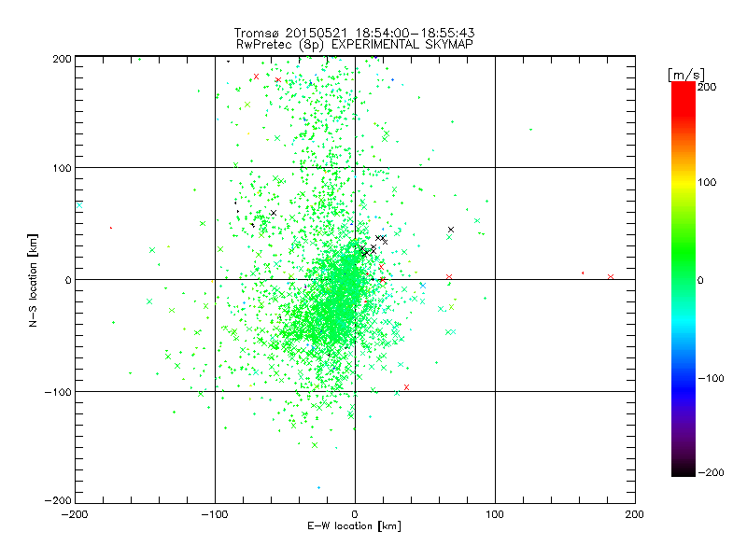Click the isolated red X marker near 180 km east
Screen dimensions: 747x560
pyautogui.click(x=611, y=276)
